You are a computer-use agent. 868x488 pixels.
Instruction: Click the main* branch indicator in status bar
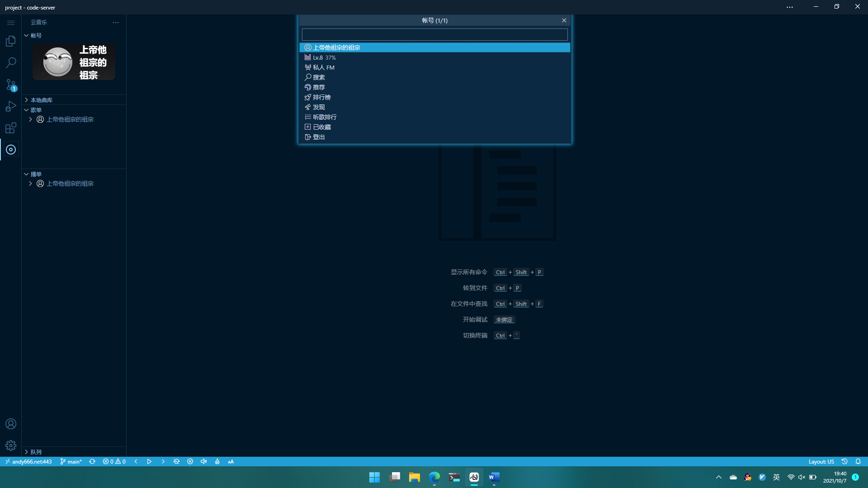(x=71, y=461)
